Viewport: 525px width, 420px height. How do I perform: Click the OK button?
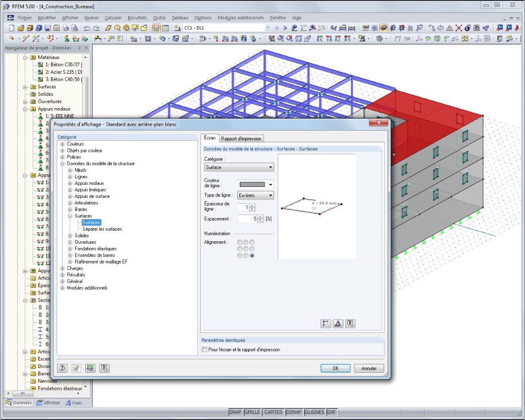[336, 368]
